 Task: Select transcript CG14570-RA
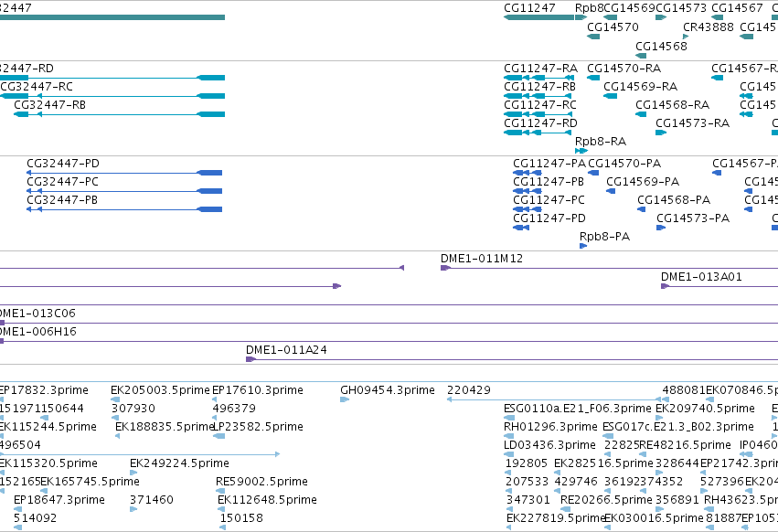click(x=624, y=68)
